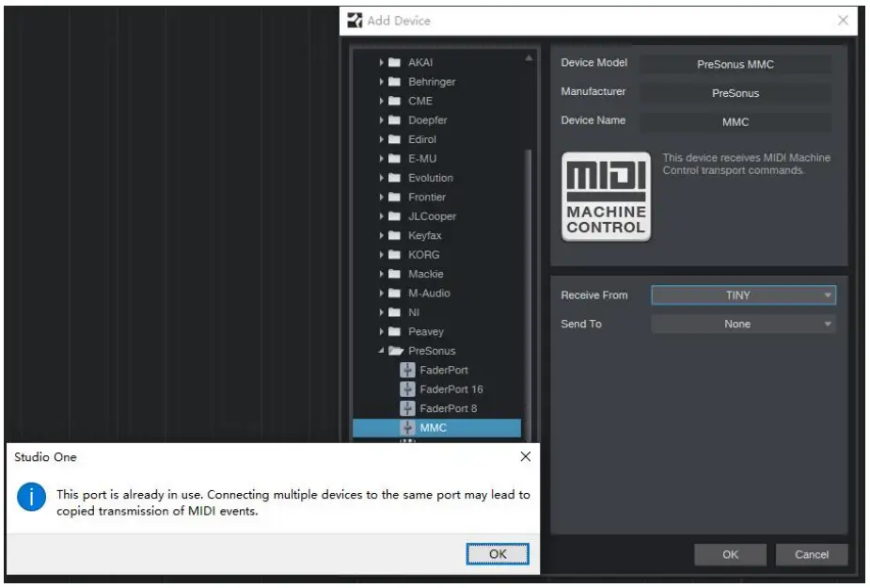This screenshot has height=588, width=870.
Task: Select FaderPort 16 in device list
Action: click(x=451, y=389)
